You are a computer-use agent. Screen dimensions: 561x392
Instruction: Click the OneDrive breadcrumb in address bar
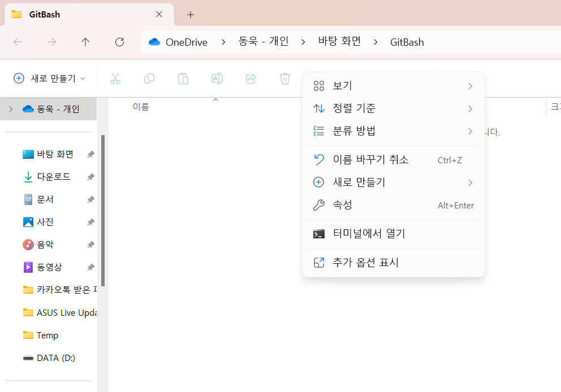[187, 42]
